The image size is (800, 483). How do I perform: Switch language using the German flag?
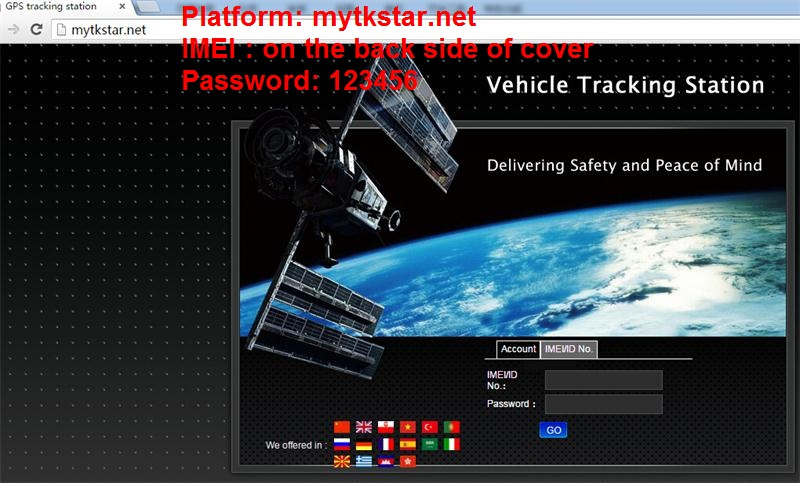[x=364, y=444]
